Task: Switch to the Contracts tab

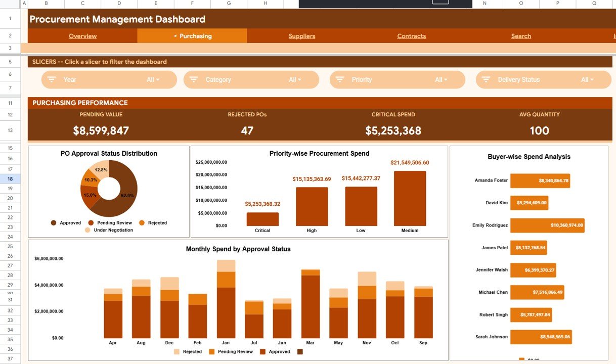Action: pos(411,36)
